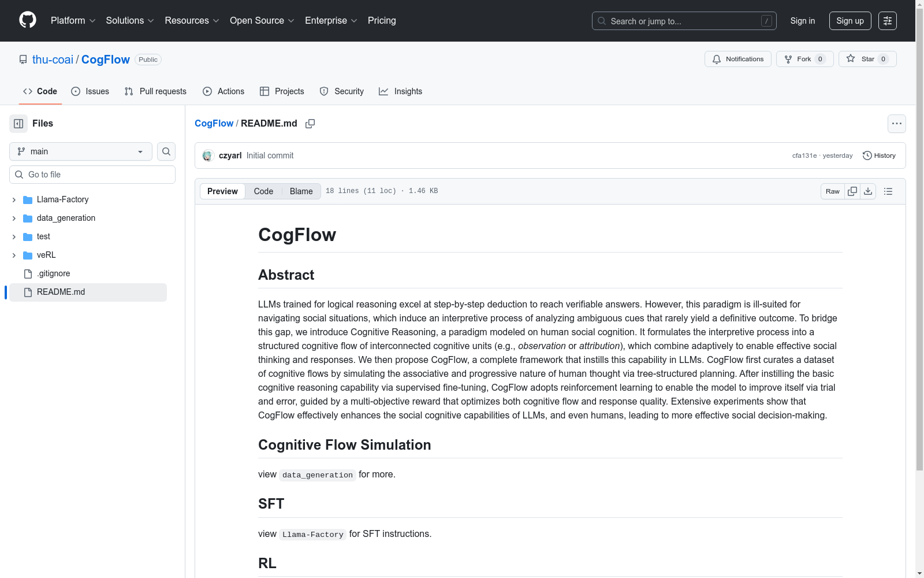
Task: Copy raw file contents
Action: pos(852,191)
